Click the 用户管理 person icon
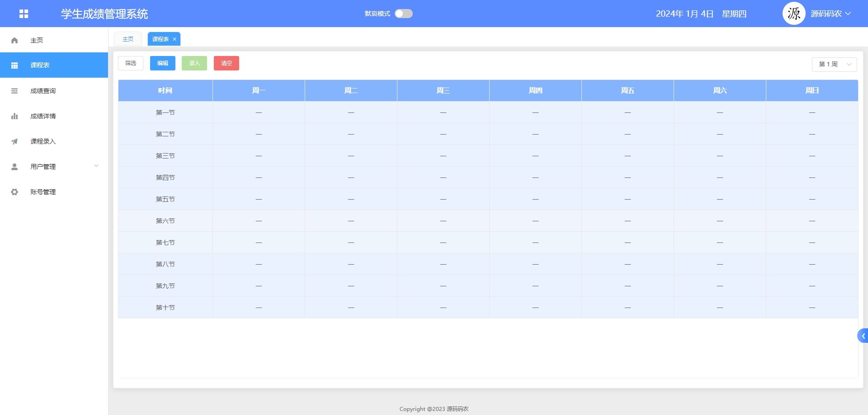868x415 pixels. (x=14, y=167)
